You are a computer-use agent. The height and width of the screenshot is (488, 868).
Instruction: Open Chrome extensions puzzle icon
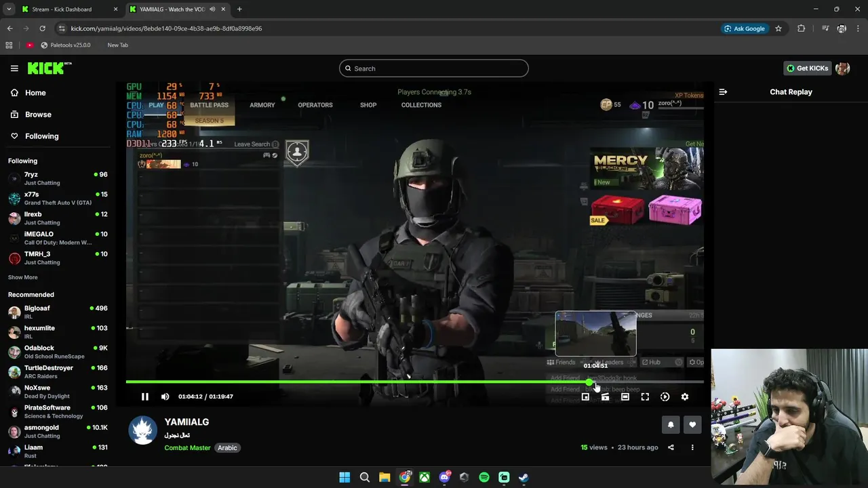pyautogui.click(x=802, y=28)
